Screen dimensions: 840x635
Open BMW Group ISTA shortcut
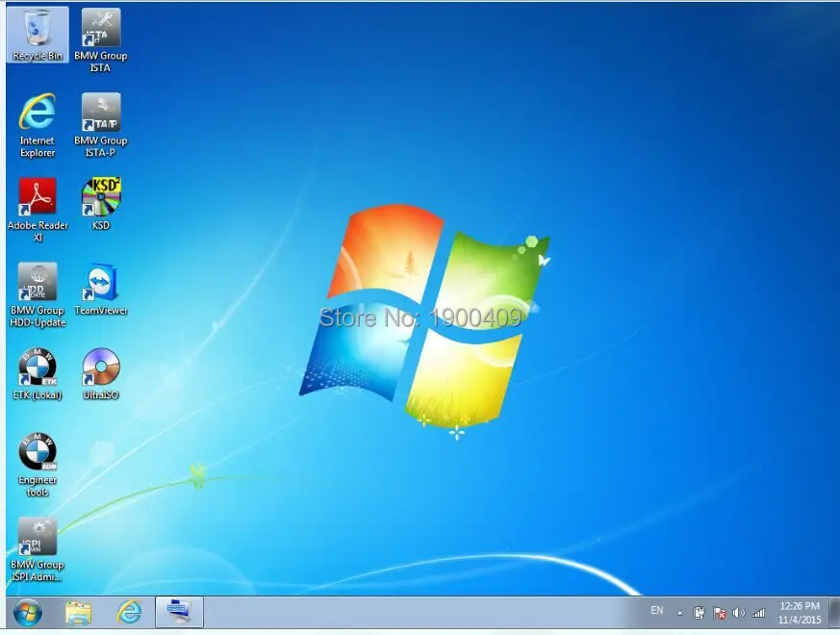tap(101, 40)
